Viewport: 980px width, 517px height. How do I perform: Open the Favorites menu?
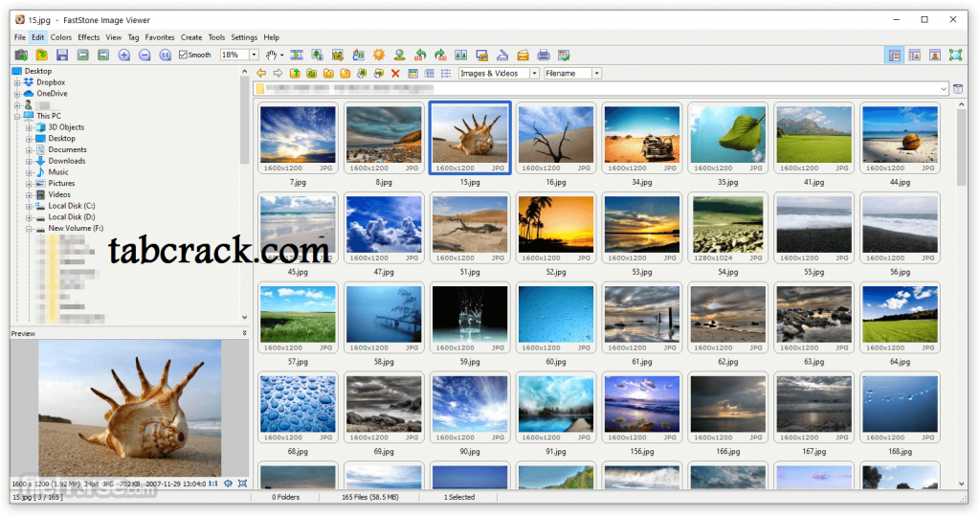pyautogui.click(x=160, y=37)
